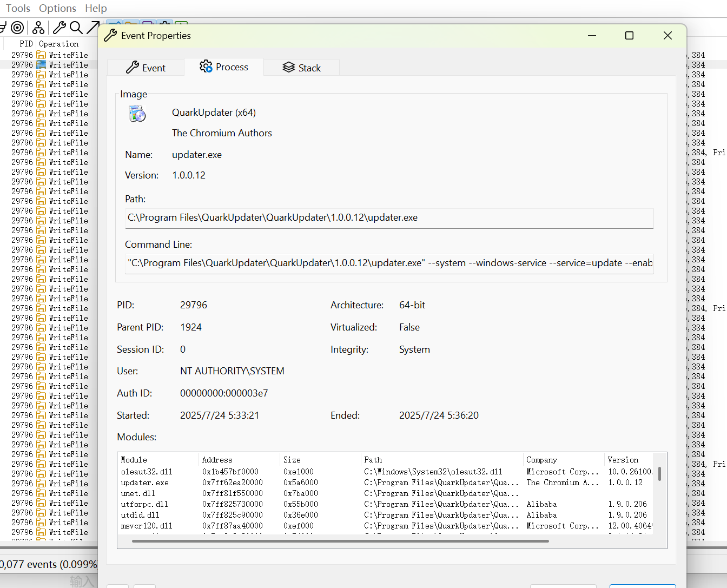Click inside the Command Line field
Image resolution: width=727 pixels, height=588 pixels.
tap(389, 263)
